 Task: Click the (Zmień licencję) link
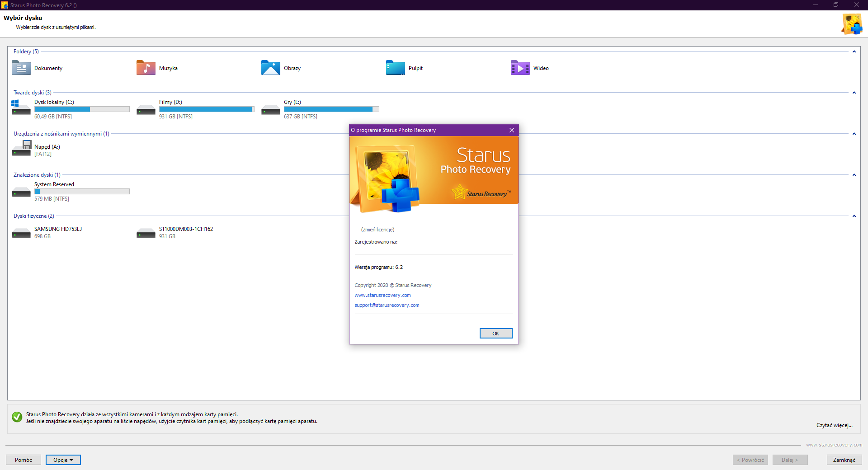pos(377,230)
